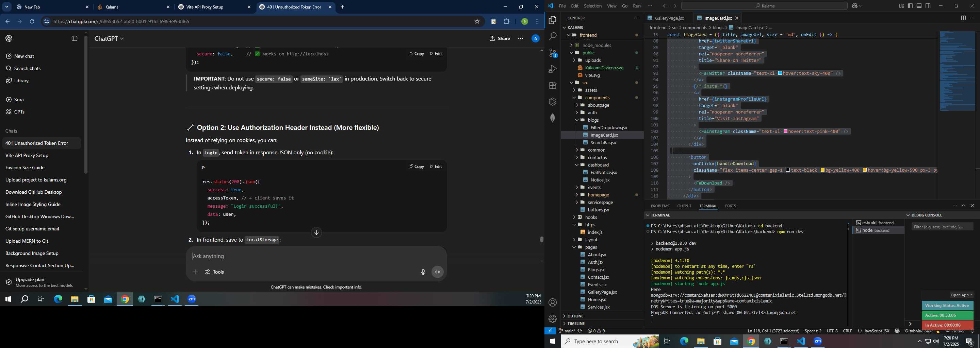The width and height of the screenshot is (980, 348).
Task: Click the Ask anything input field
Action: (316, 256)
